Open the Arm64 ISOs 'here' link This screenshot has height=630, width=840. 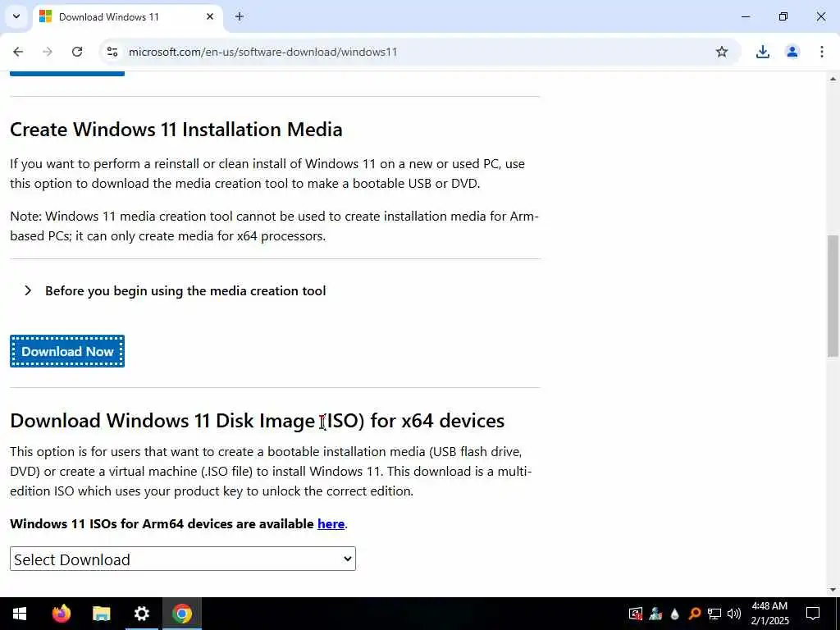[x=331, y=524]
